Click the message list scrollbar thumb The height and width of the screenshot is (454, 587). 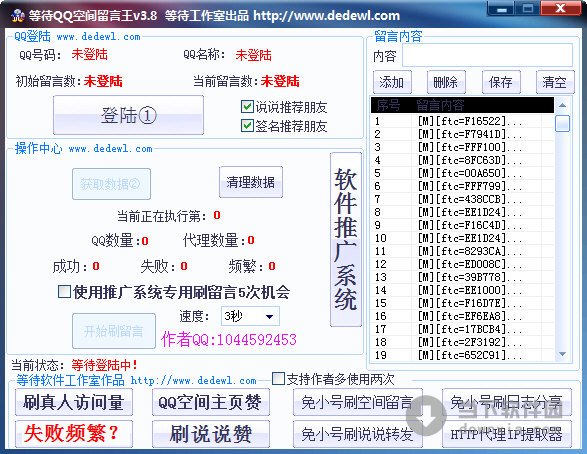tap(562, 123)
